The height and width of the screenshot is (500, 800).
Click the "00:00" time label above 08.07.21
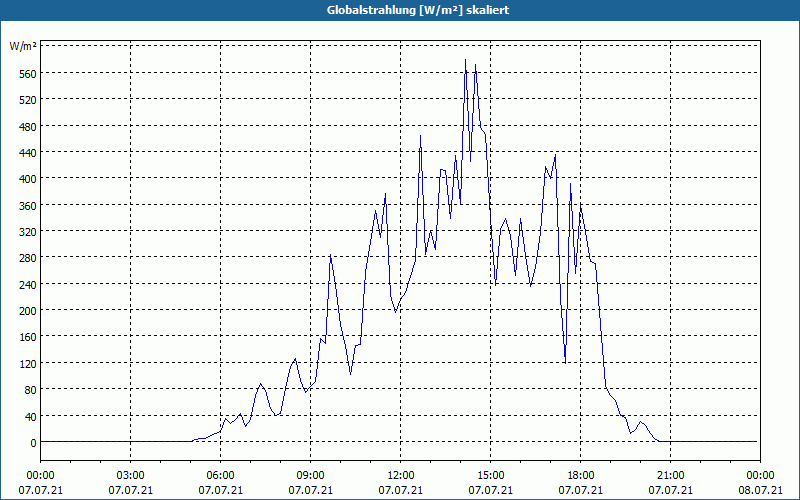pyautogui.click(x=760, y=476)
